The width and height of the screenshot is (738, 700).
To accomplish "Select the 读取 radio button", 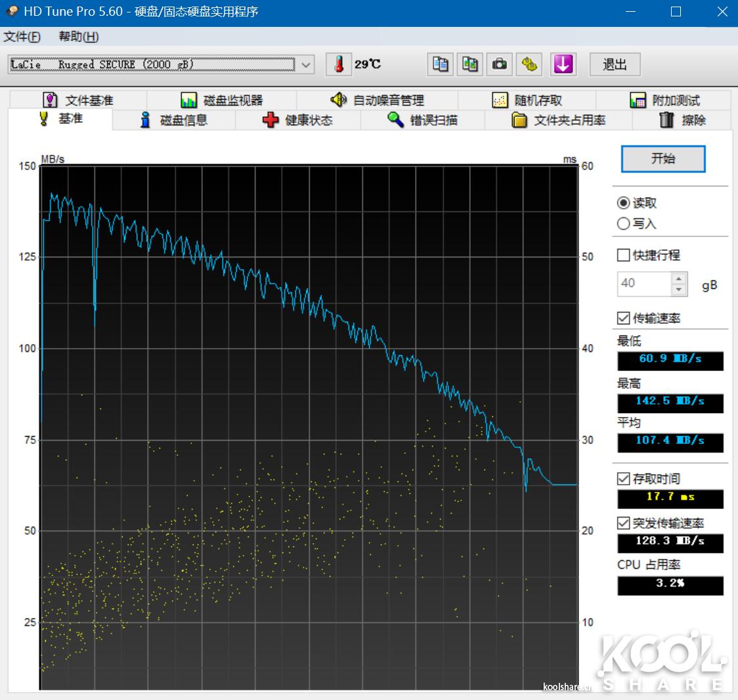I will [623, 203].
